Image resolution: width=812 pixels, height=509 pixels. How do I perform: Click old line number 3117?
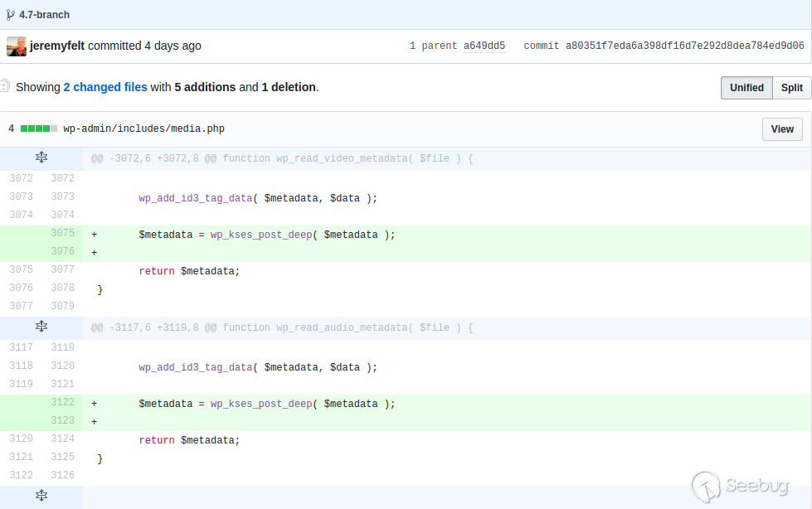point(21,348)
